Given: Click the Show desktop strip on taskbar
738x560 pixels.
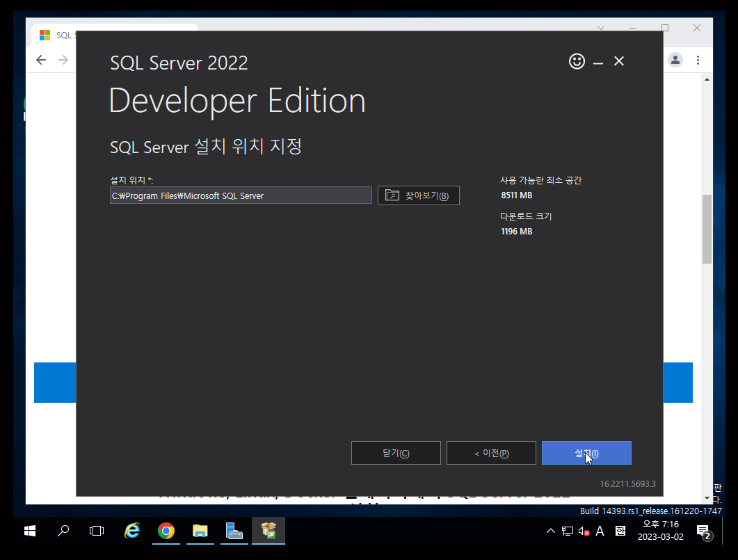Looking at the screenshot, I should [723, 531].
